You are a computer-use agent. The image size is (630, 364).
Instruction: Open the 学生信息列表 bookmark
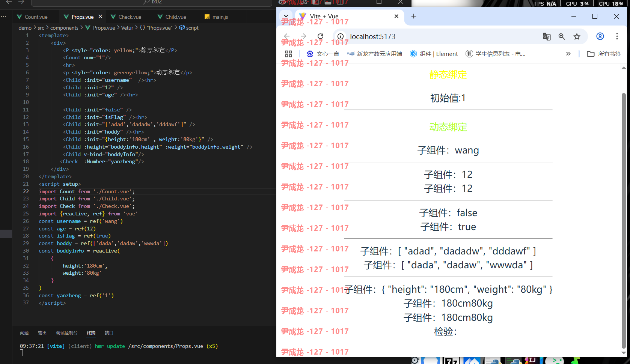point(496,54)
